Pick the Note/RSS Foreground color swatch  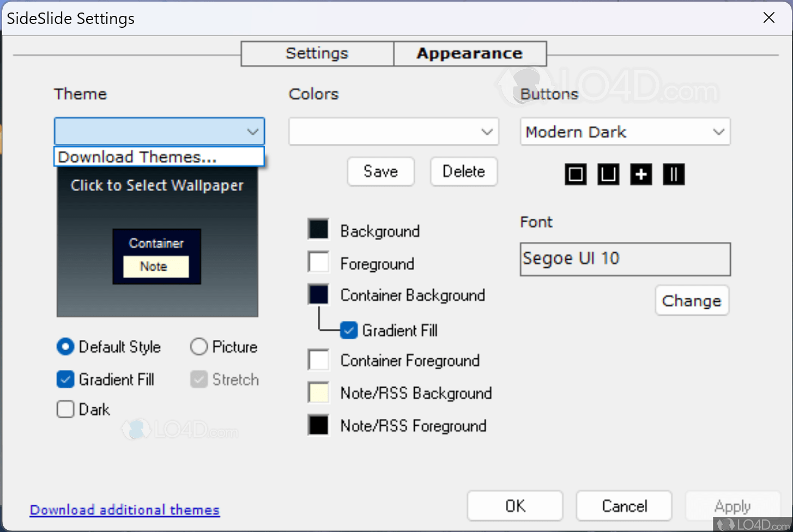(318, 425)
